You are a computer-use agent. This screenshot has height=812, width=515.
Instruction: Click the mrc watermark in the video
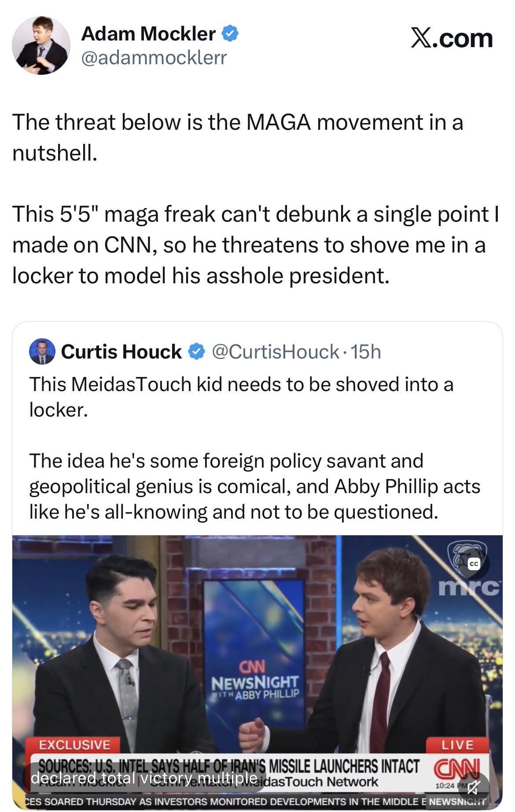pyautogui.click(x=469, y=588)
